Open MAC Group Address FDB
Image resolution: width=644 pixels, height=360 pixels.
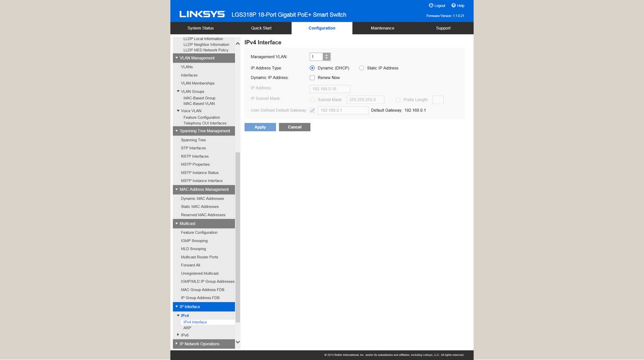(x=203, y=290)
